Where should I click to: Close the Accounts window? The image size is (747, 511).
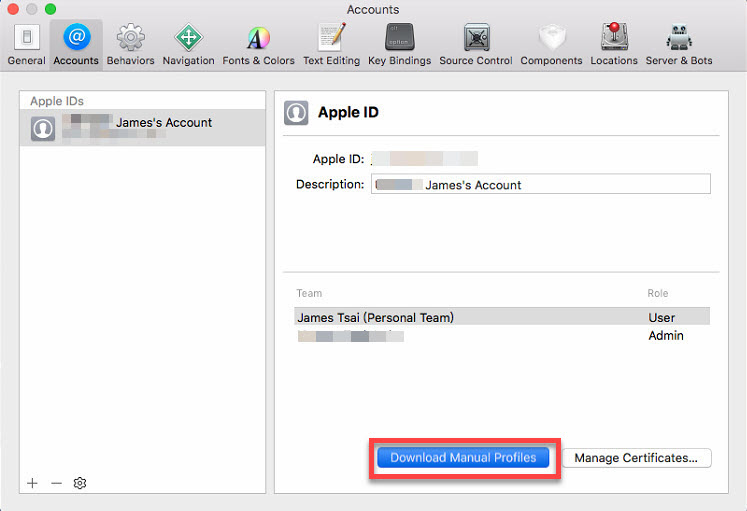point(13,9)
